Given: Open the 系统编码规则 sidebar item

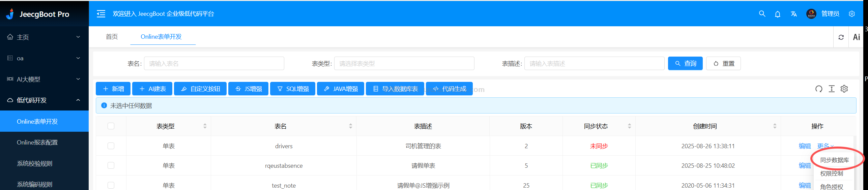Looking at the screenshot, I should 44,184.
